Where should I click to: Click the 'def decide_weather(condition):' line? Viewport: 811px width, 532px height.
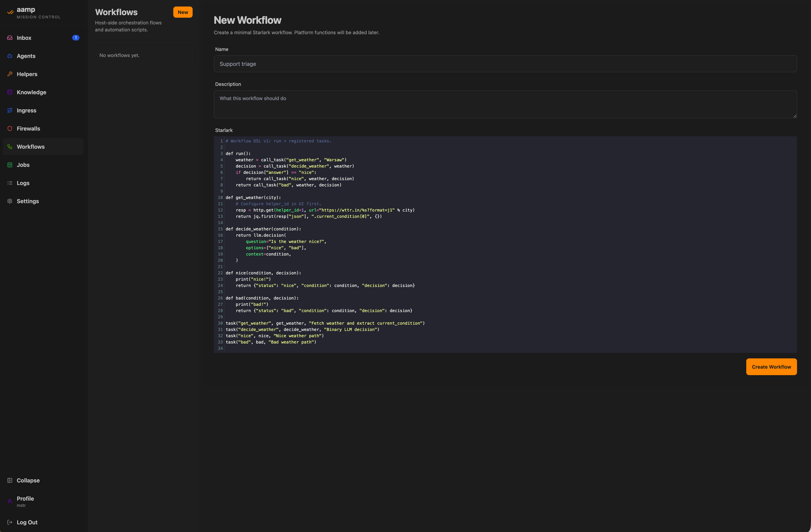(263, 229)
